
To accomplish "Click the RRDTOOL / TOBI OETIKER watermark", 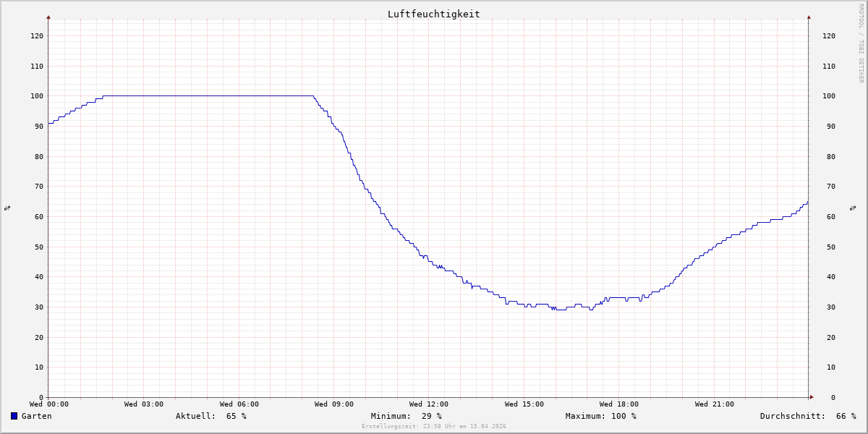I will click(x=861, y=43).
